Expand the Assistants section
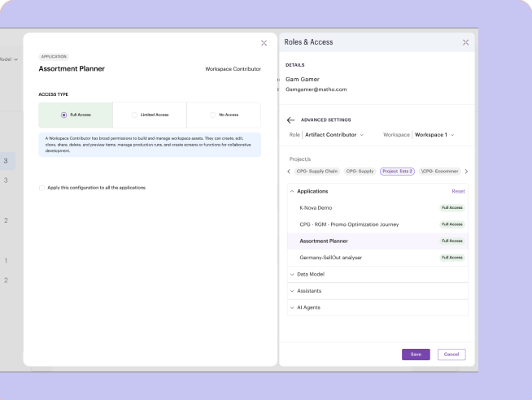 pyautogui.click(x=377, y=291)
